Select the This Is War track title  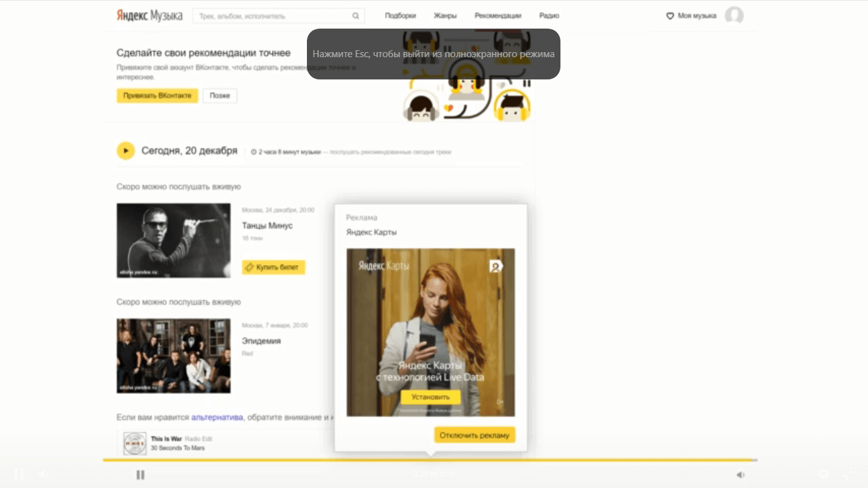[x=166, y=439]
